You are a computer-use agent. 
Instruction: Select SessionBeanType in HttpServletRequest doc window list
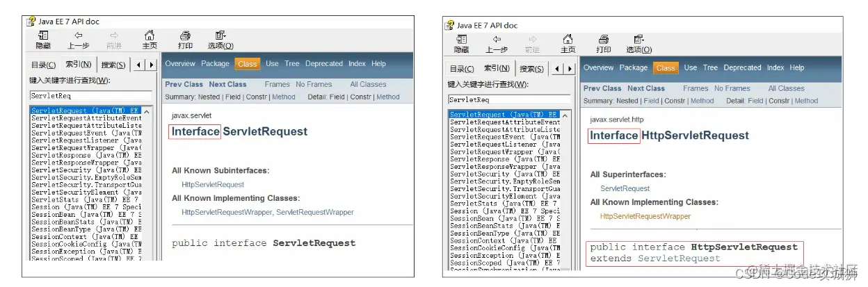(x=505, y=233)
